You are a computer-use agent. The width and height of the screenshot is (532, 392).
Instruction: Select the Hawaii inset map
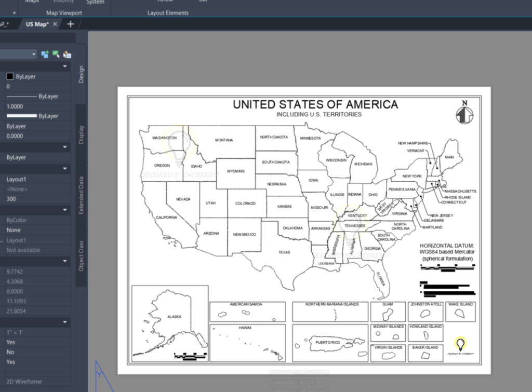pos(248,343)
